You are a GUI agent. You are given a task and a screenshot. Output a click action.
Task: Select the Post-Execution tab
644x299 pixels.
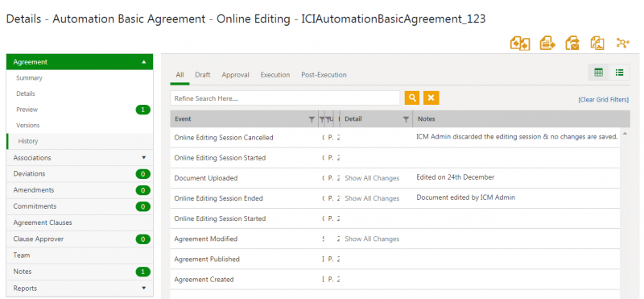pos(324,75)
